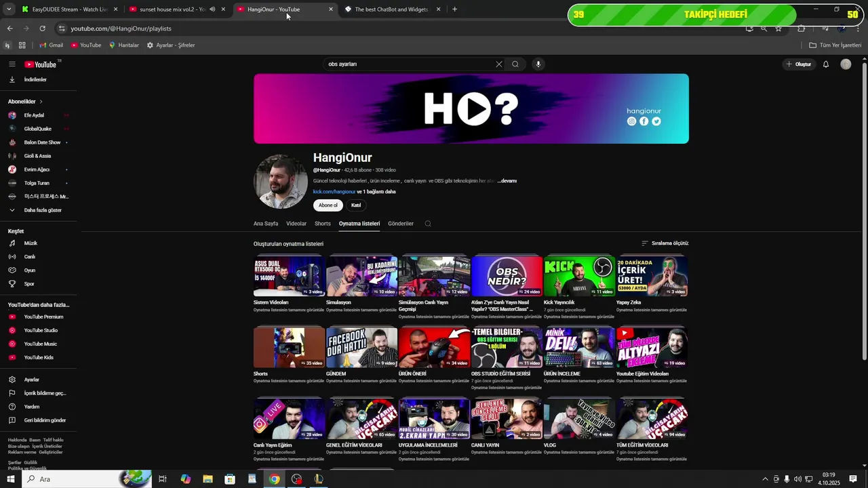Switch to EasyDUDEE Stream browser tab
The height and width of the screenshot is (488, 868).
point(70,9)
